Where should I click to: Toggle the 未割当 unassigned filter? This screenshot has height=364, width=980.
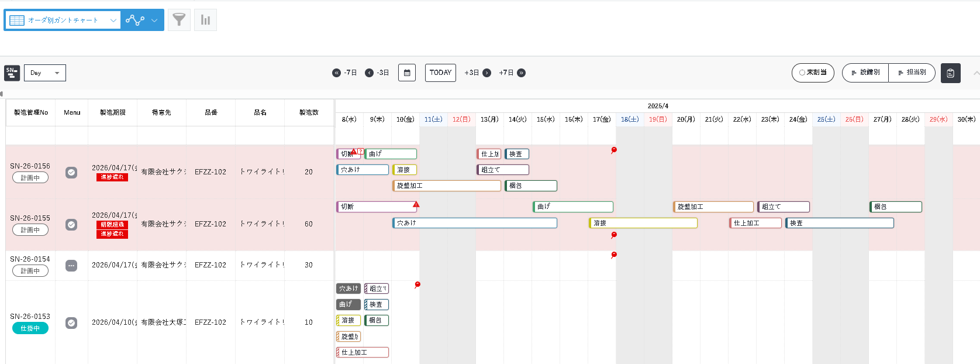[x=812, y=73]
